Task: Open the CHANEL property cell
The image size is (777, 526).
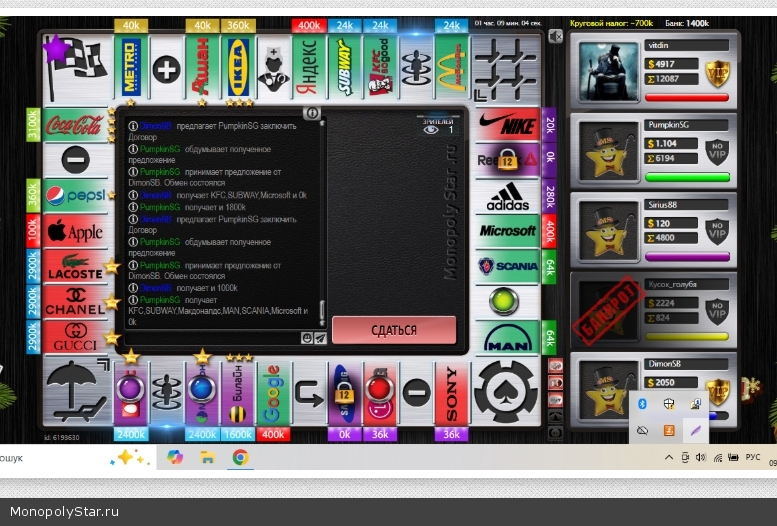Action: [x=75, y=302]
